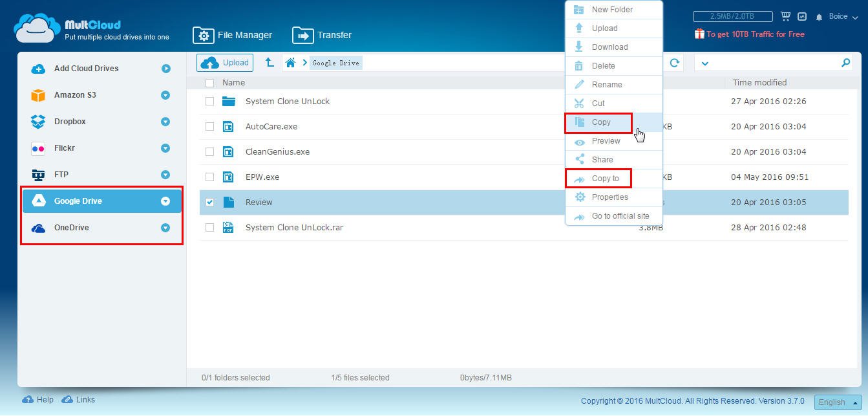Check the AutoCare.exe checkbox
The width and height of the screenshot is (868, 416).
tap(209, 126)
